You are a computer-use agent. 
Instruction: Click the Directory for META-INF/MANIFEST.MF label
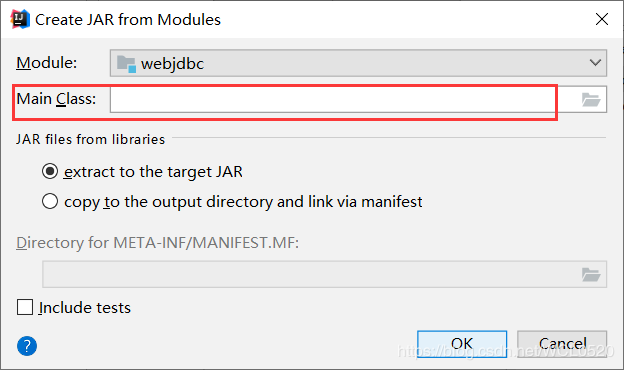click(x=158, y=243)
